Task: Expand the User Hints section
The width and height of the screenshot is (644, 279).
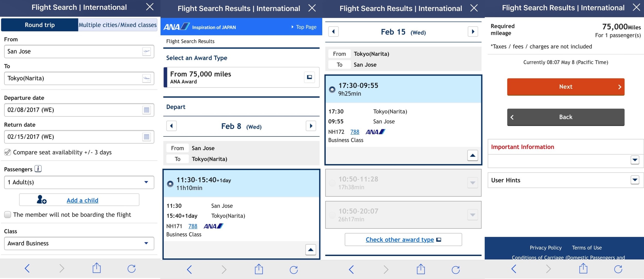Action: click(x=635, y=180)
